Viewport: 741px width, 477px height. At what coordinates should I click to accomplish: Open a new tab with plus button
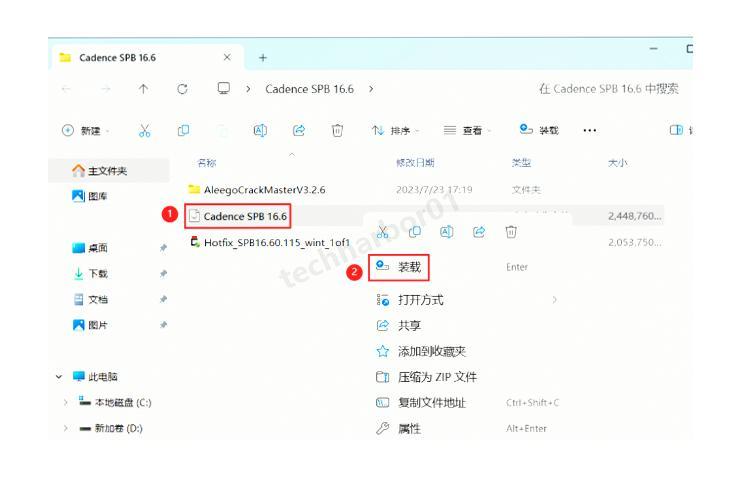tap(263, 58)
